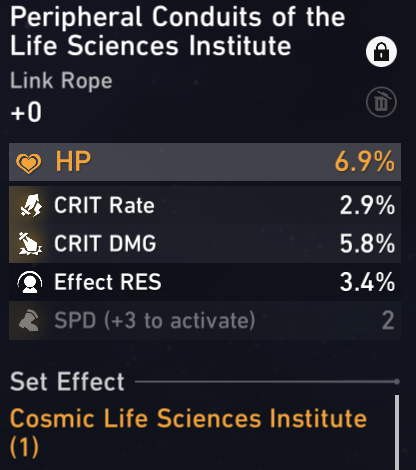
Task: Select the CRIT Rate substat label
Action: (x=104, y=205)
